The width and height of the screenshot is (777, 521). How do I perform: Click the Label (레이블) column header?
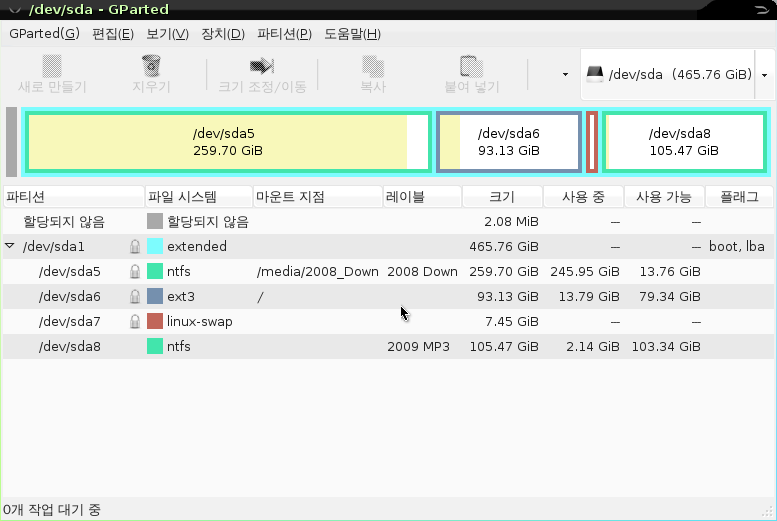pyautogui.click(x=422, y=197)
